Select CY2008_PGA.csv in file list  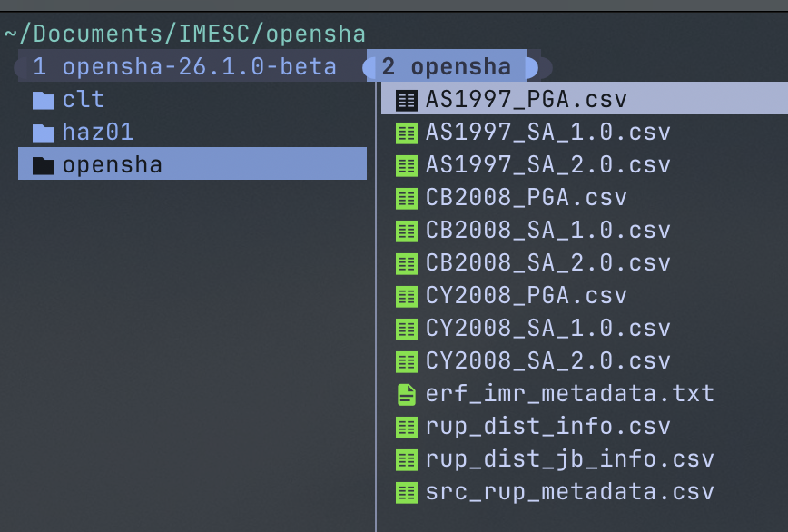(x=526, y=296)
